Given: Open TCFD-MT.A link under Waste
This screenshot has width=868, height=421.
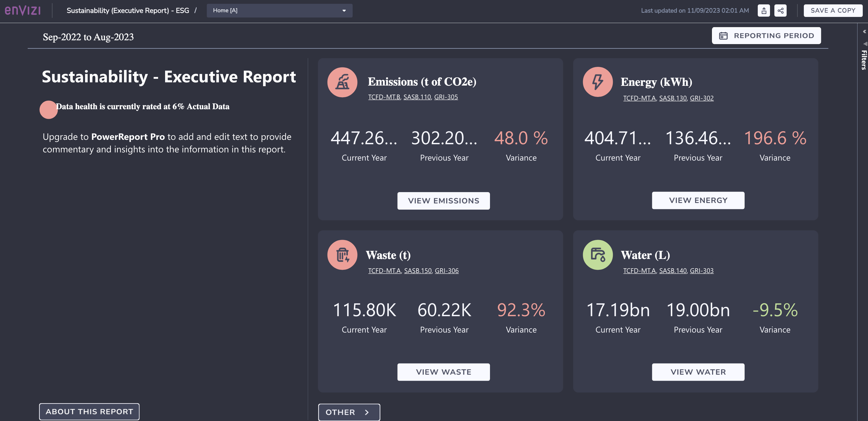Looking at the screenshot, I should click(x=384, y=271).
